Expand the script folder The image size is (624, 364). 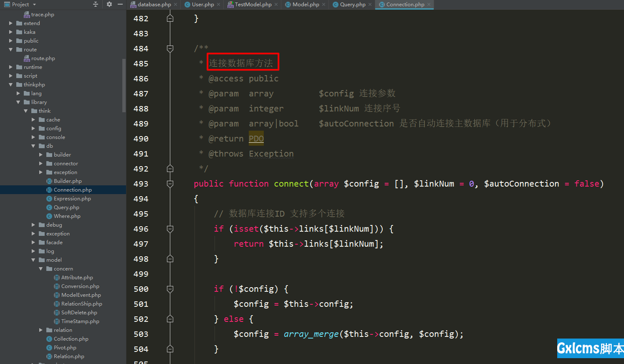[11, 76]
